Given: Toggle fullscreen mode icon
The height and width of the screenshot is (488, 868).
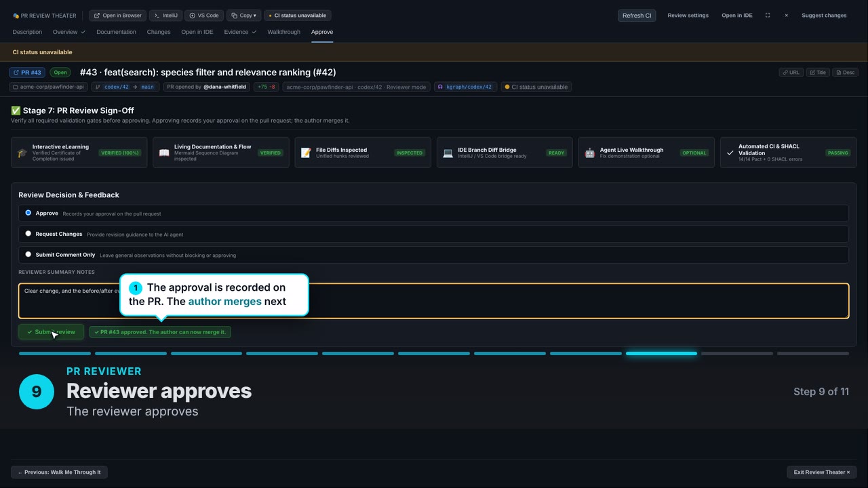Looking at the screenshot, I should tap(768, 16).
